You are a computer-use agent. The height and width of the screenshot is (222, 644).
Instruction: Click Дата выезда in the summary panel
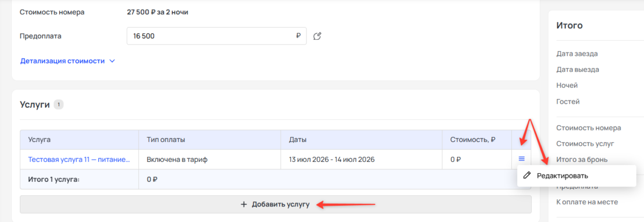click(577, 69)
